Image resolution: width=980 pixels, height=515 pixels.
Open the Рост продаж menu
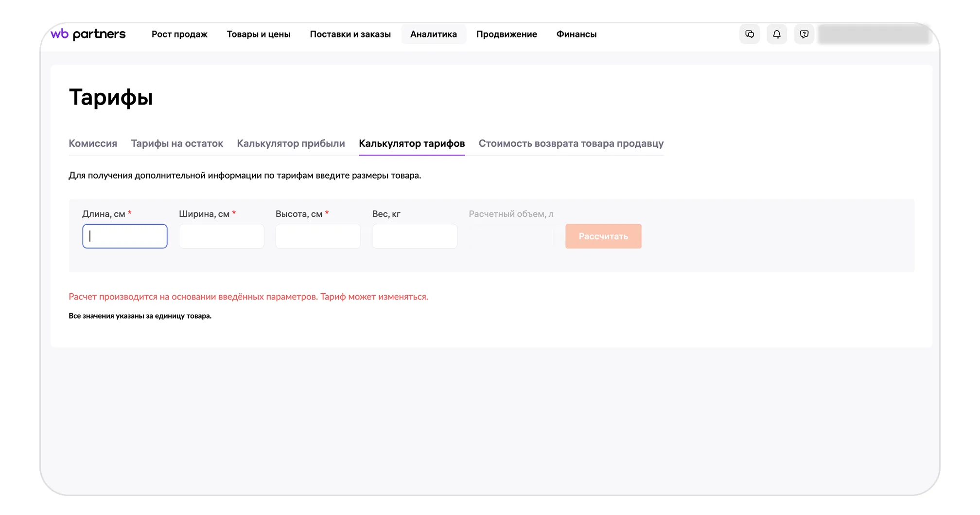pos(179,34)
